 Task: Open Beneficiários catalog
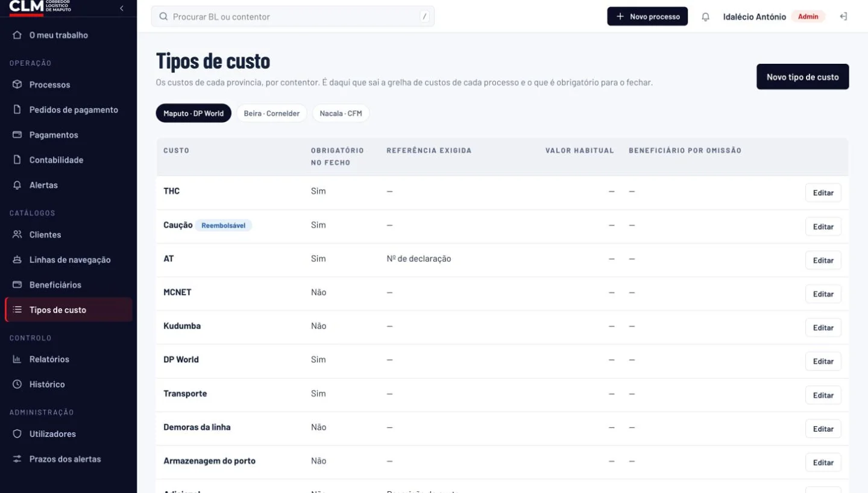pos(68,284)
